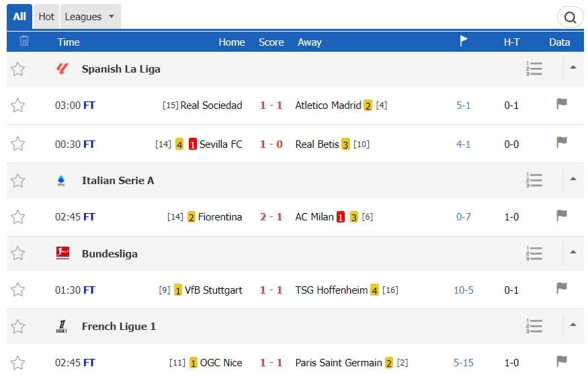Click AC Milan red card badge
This screenshot has width=588, height=375.
pyautogui.click(x=341, y=217)
